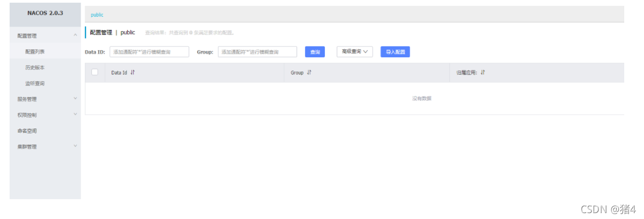Select the public namespace tab

(97, 15)
